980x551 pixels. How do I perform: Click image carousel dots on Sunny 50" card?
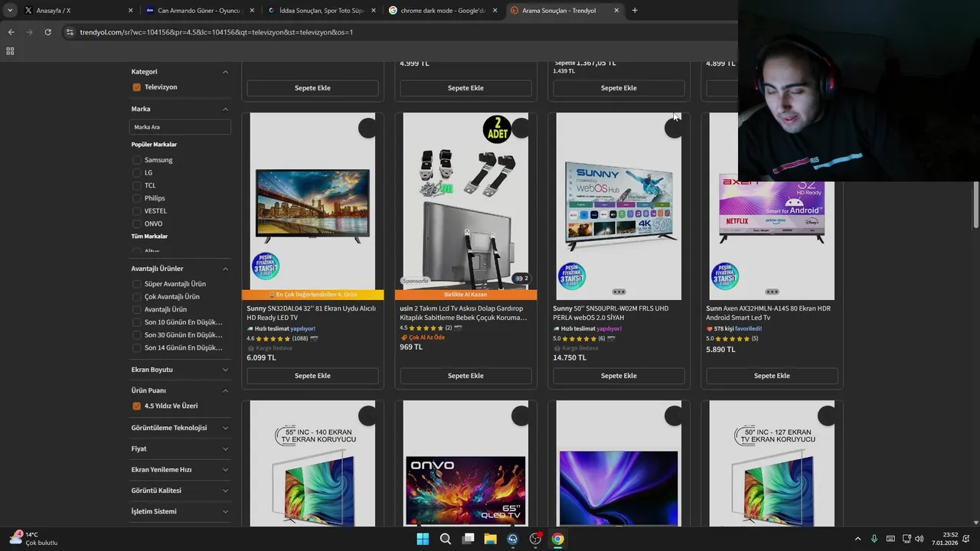point(619,292)
